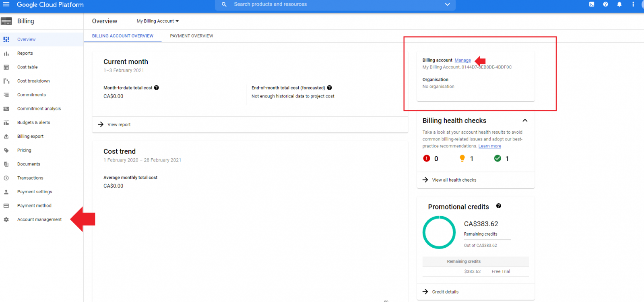This screenshot has height=302, width=644.
Task: Click help icon next to Promotional credits
Action: click(499, 206)
